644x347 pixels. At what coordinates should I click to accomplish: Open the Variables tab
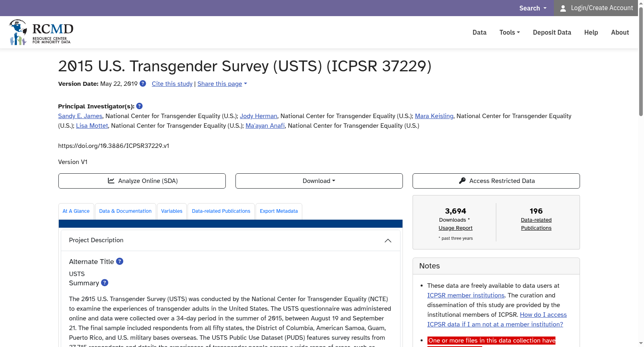[172, 211]
